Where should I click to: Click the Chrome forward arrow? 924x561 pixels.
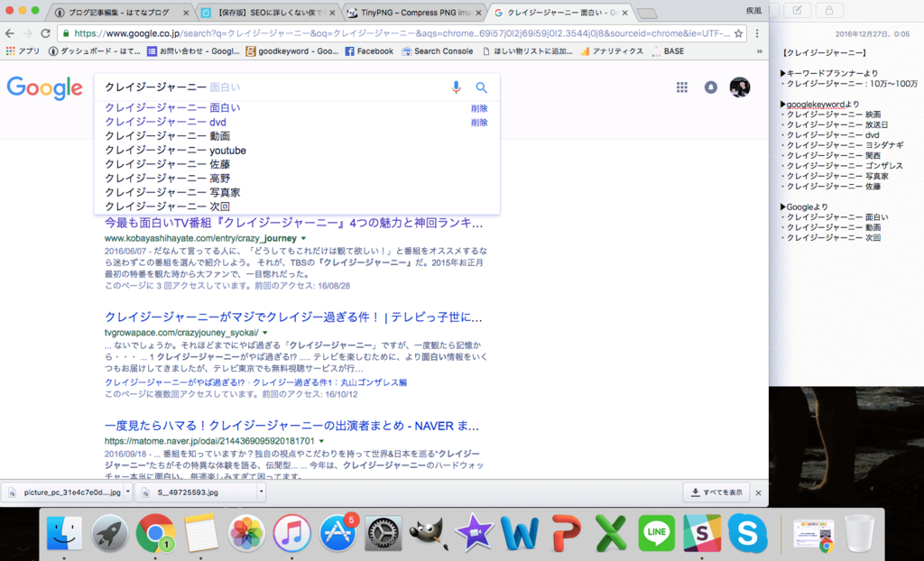coord(27,33)
